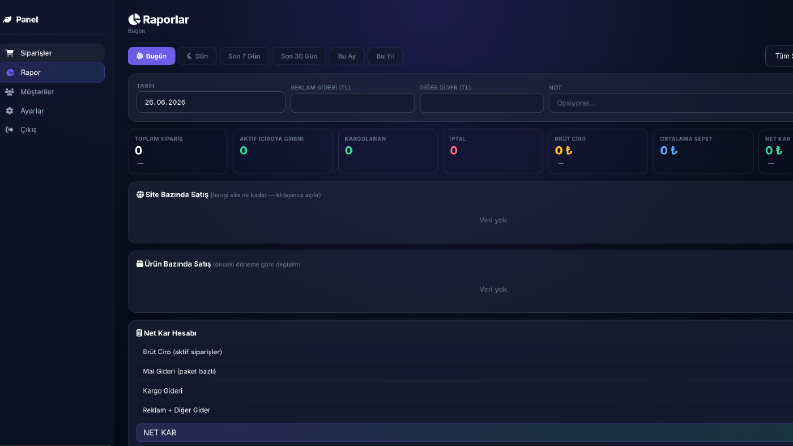Click the İptal stat card
The width and height of the screenshot is (793, 446).
point(493,151)
